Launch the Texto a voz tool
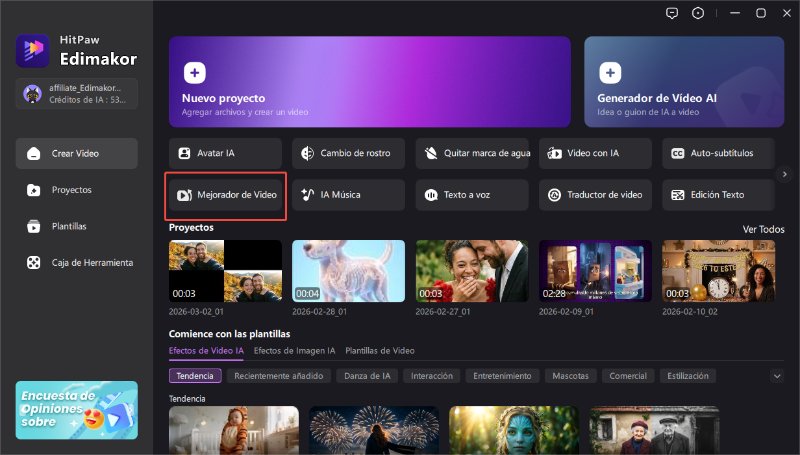This screenshot has height=455, width=800. tap(472, 195)
